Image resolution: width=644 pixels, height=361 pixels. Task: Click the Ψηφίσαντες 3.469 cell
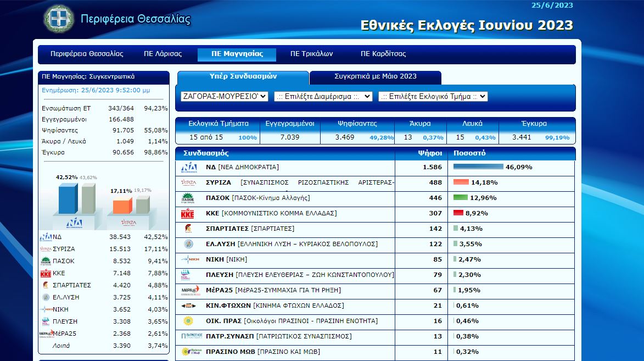pyautogui.click(x=345, y=137)
